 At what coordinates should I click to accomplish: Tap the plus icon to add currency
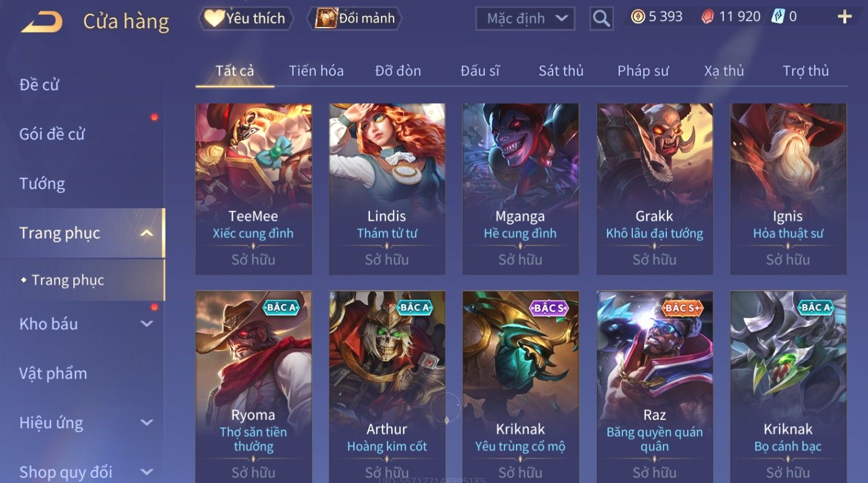844,17
